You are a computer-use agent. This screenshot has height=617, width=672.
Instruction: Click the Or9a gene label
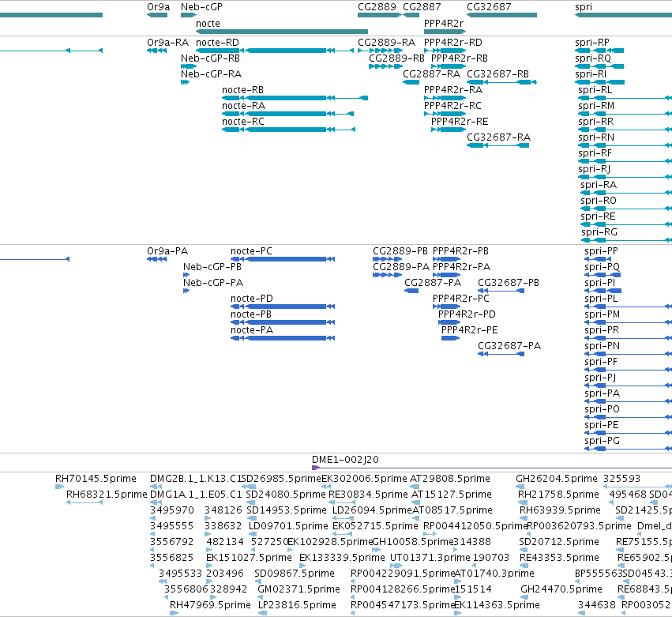coord(158,7)
